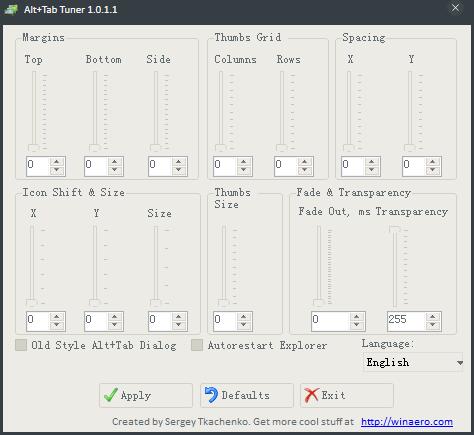Viewport: 474px width, 435px height.
Task: Increase Icon Size value with up arrow
Action: click(x=179, y=317)
